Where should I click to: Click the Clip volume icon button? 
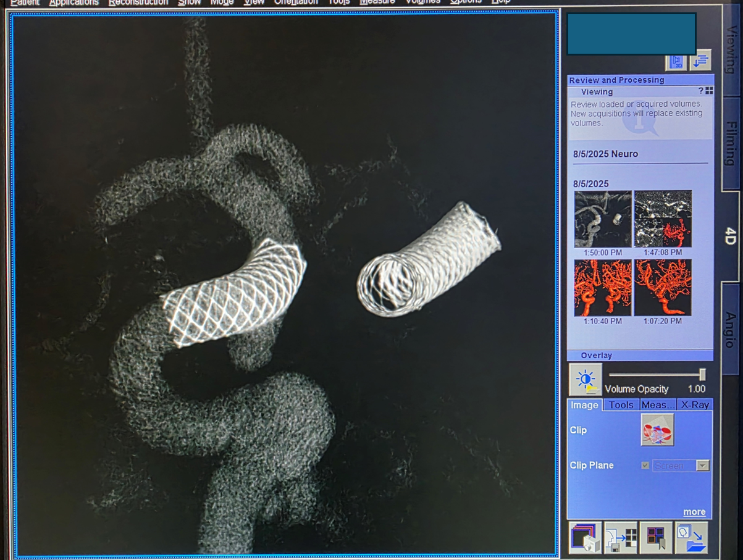point(657,430)
